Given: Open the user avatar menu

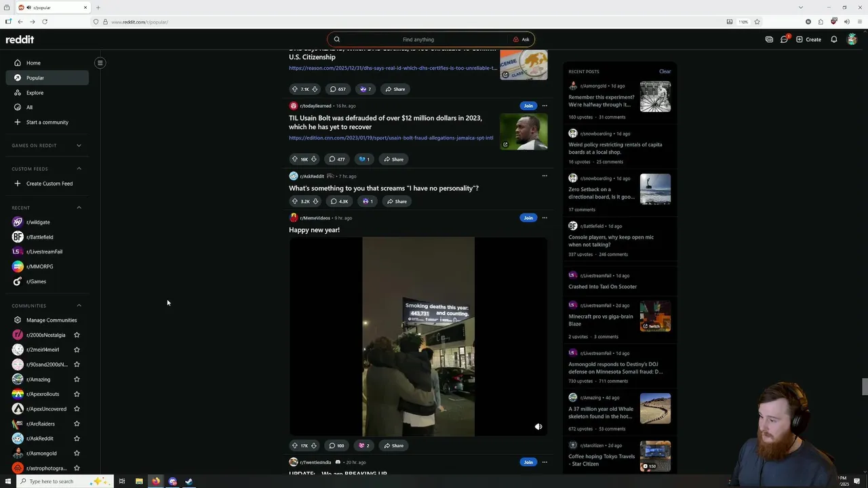Looking at the screenshot, I should click(852, 39).
